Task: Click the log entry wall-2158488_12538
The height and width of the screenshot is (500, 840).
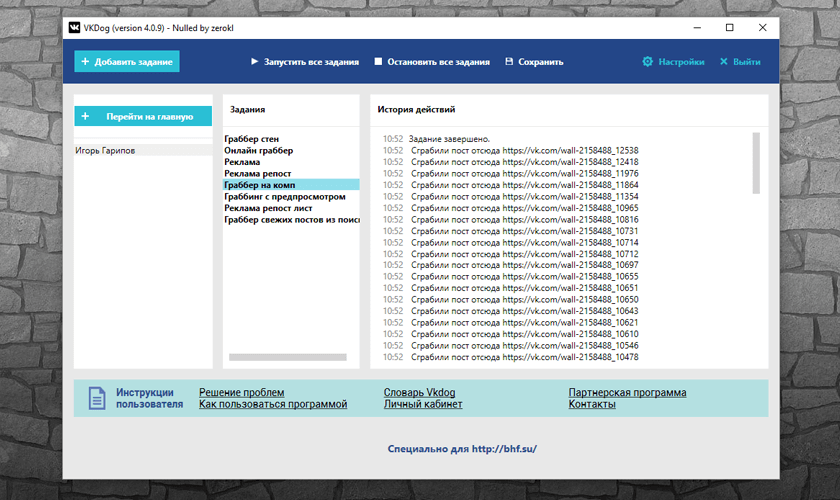Action: [511, 151]
